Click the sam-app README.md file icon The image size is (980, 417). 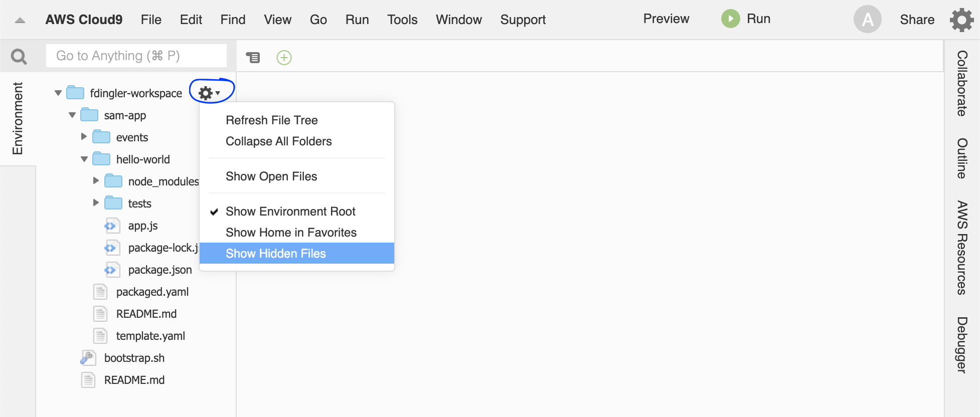(100, 314)
